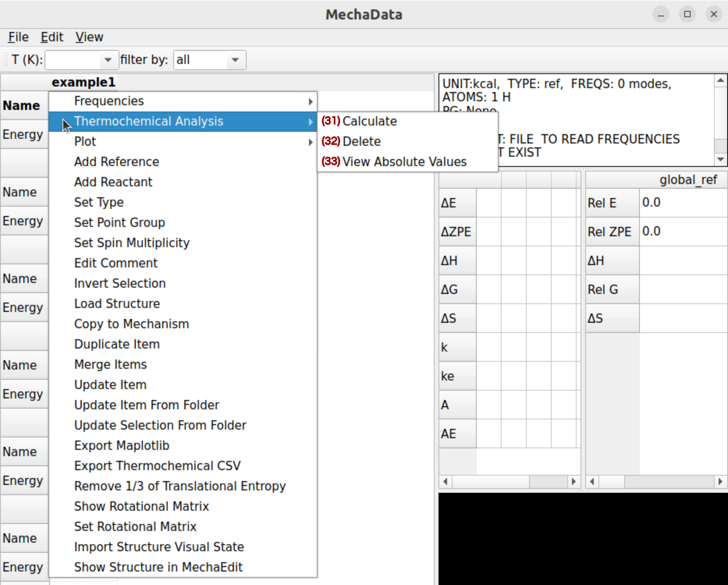This screenshot has height=585, width=728.
Task: Click the 0.0 value in the Rel E row
Action: click(683, 203)
